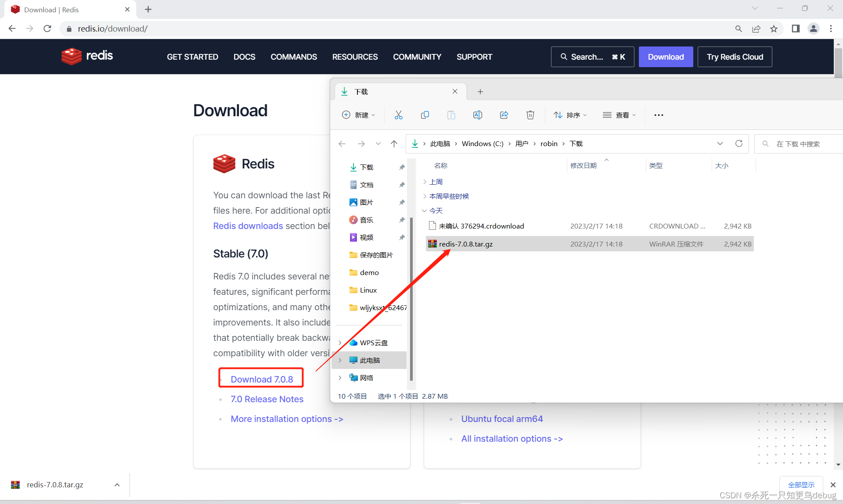Click Chrome back arrow button
843x504 pixels.
pos(12,29)
